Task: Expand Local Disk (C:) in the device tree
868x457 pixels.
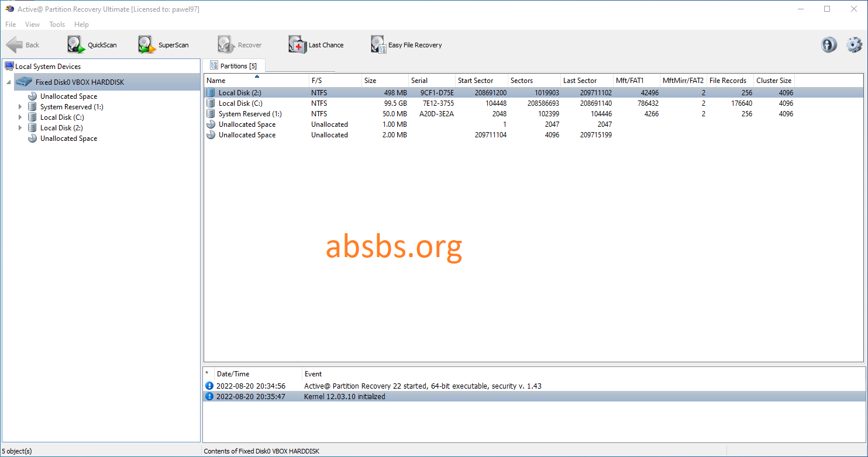Action: [20, 117]
